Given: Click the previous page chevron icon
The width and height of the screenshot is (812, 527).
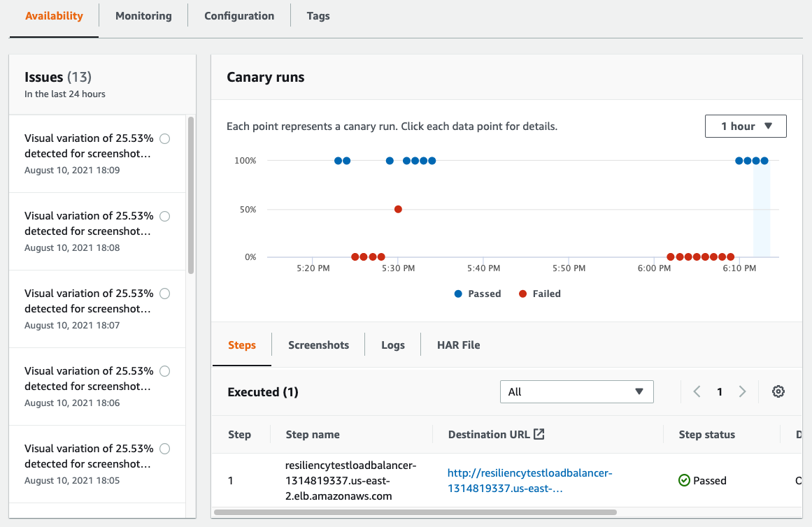Looking at the screenshot, I should 697,391.
